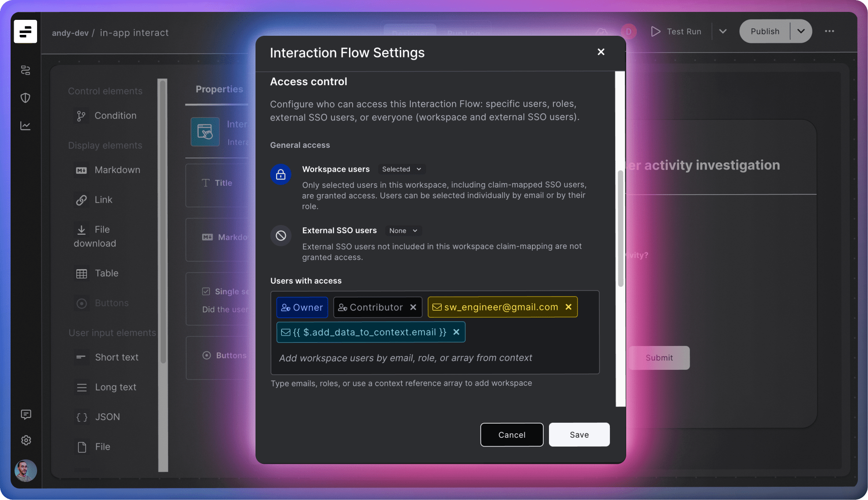Open the shield security icon in sidebar
This screenshot has height=500, width=868.
[26, 98]
